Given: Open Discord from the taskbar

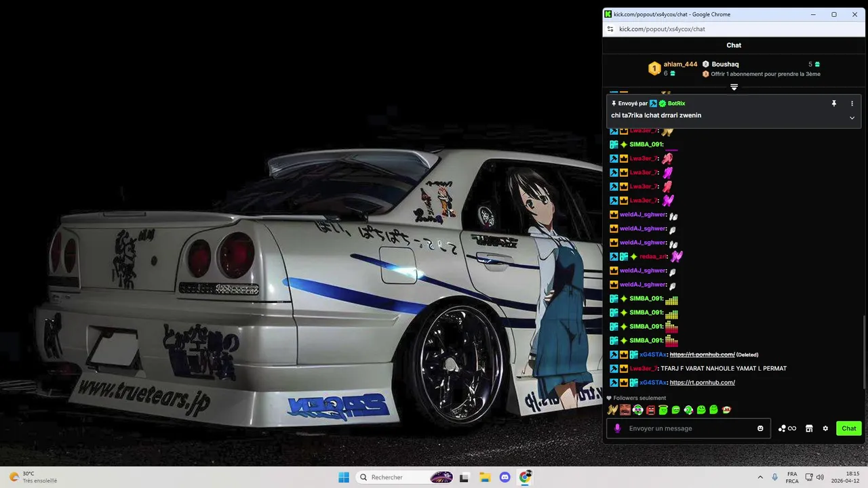Looking at the screenshot, I should (505, 477).
